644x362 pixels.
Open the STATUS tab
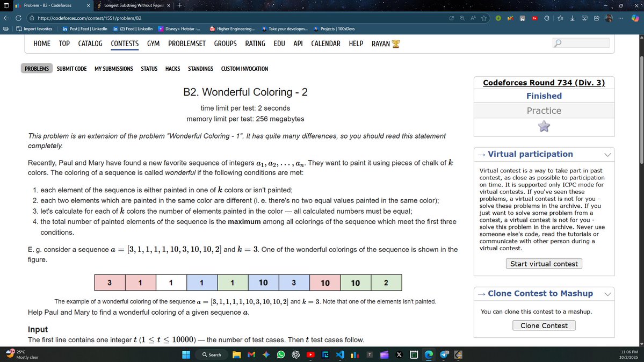pos(149,69)
